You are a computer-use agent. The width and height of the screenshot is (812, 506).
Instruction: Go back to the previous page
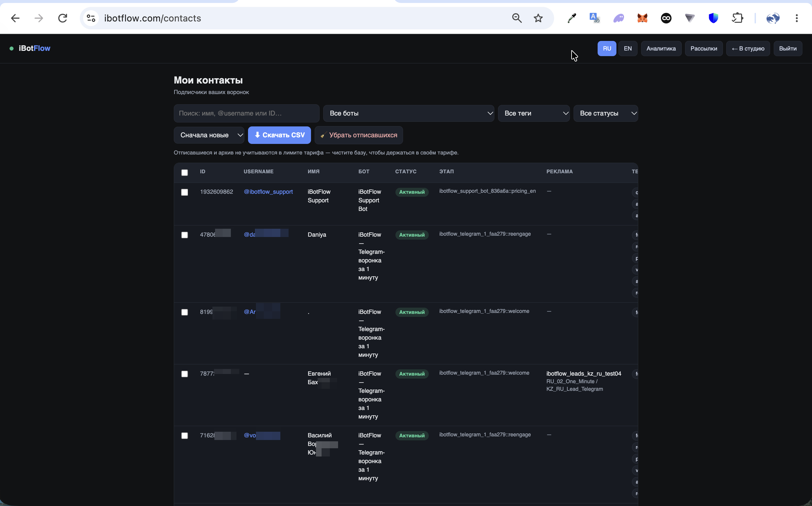pyautogui.click(x=15, y=18)
